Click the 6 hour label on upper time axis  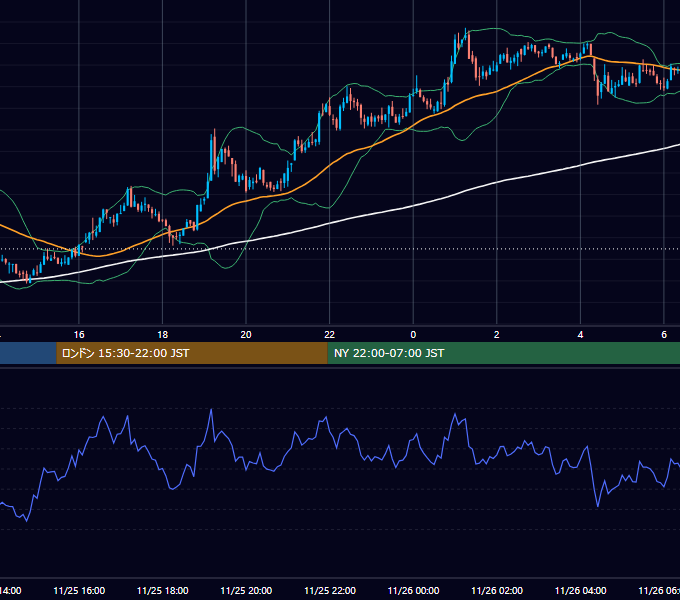[664, 335]
